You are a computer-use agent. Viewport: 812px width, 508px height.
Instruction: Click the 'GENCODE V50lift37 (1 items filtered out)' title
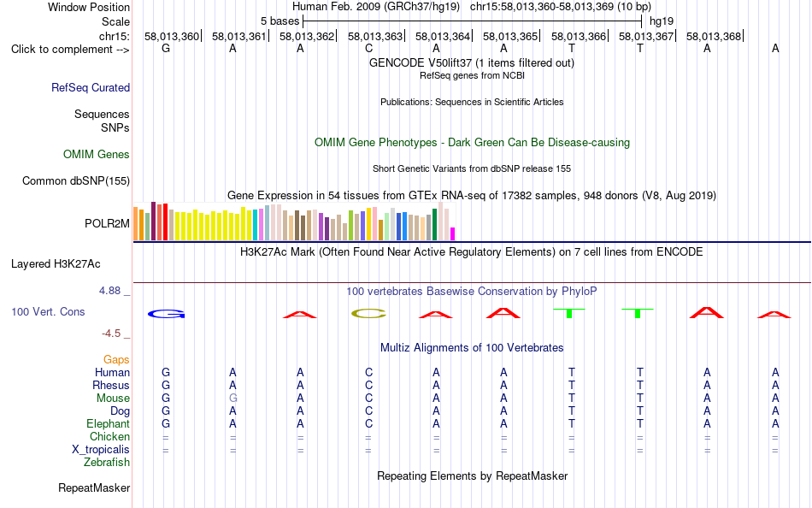tap(472, 62)
